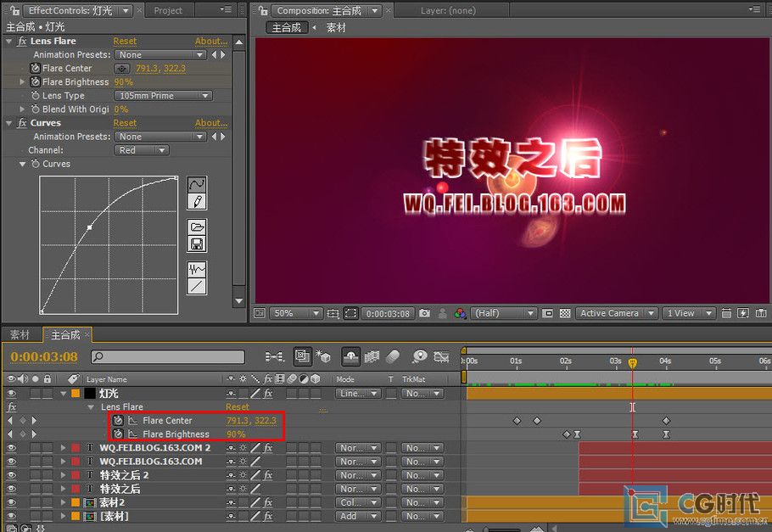Reset curve to a straight line

pyautogui.click(x=197, y=286)
